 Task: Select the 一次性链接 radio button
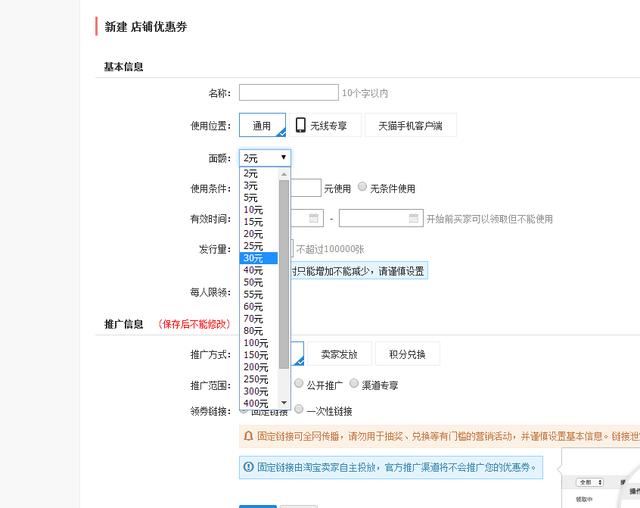[x=299, y=409]
